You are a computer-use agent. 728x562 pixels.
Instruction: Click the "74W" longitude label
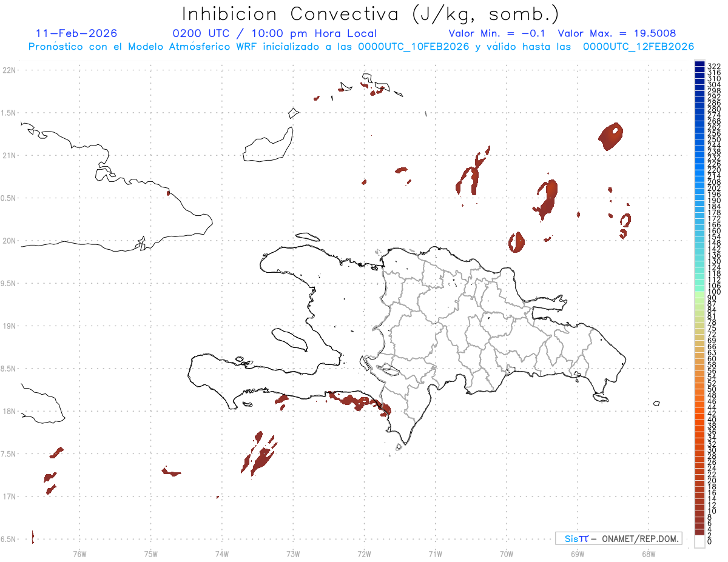tap(222, 553)
